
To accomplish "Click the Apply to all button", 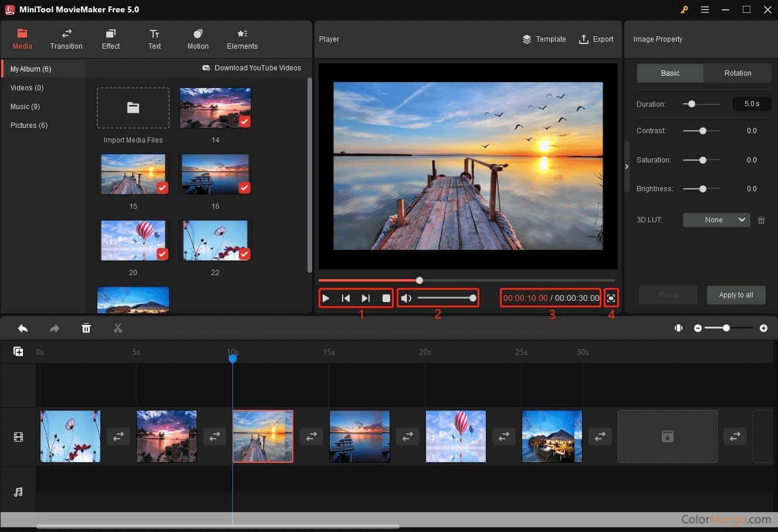I will point(736,295).
